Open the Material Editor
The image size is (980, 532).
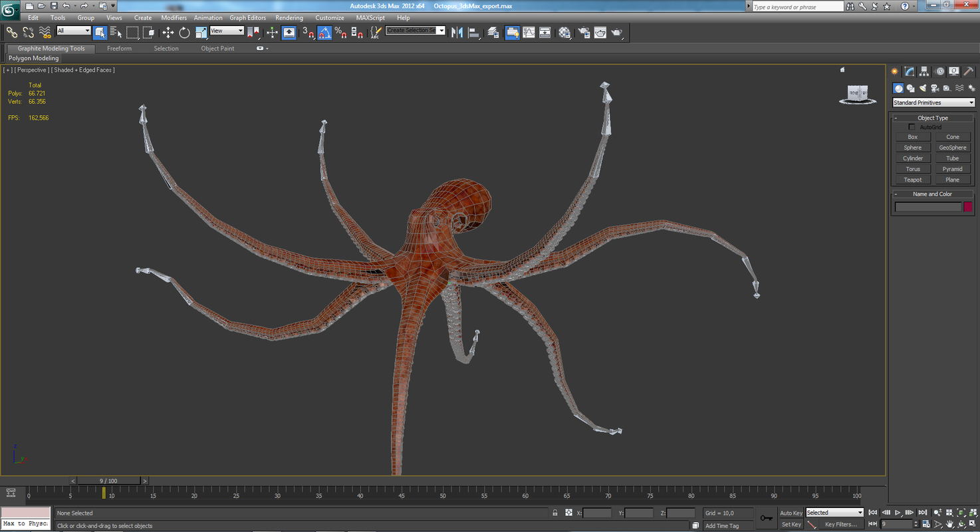click(x=564, y=33)
